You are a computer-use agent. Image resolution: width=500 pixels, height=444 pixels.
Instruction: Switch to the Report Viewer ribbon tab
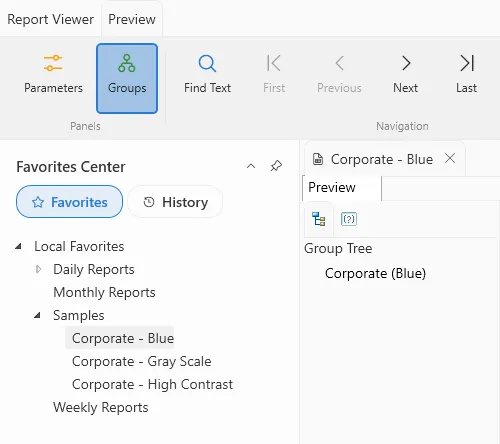(50, 19)
